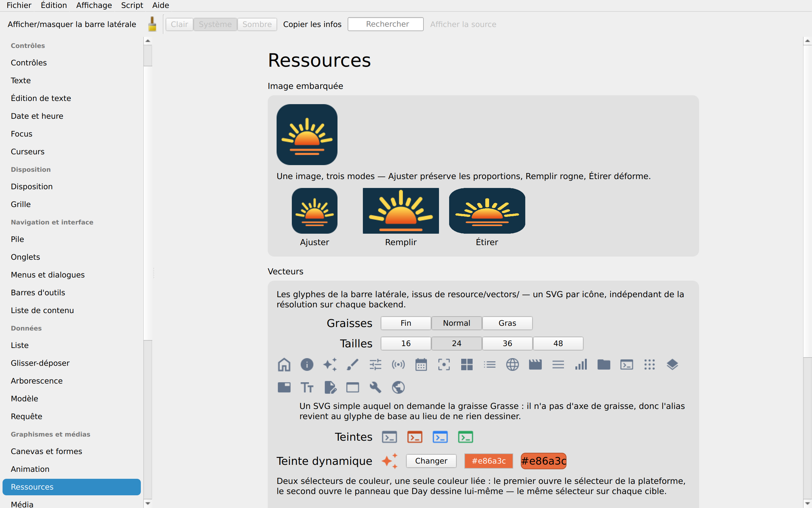Switch theme to Sombre

click(257, 24)
